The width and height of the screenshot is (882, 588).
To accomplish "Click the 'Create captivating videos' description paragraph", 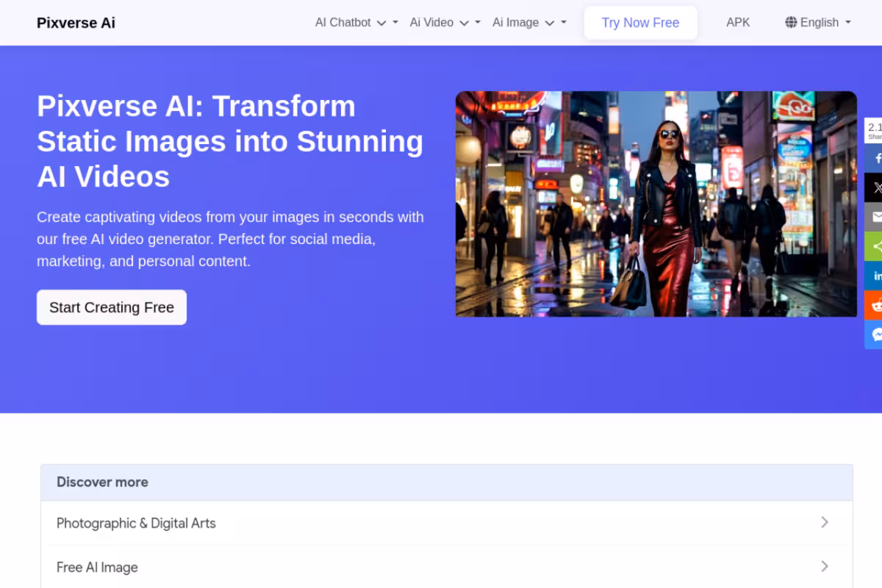I will coord(230,239).
